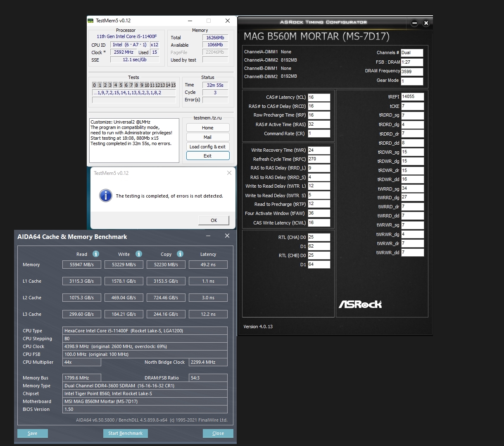
Task: Click the Home button in TestMem5
Action: point(208,128)
